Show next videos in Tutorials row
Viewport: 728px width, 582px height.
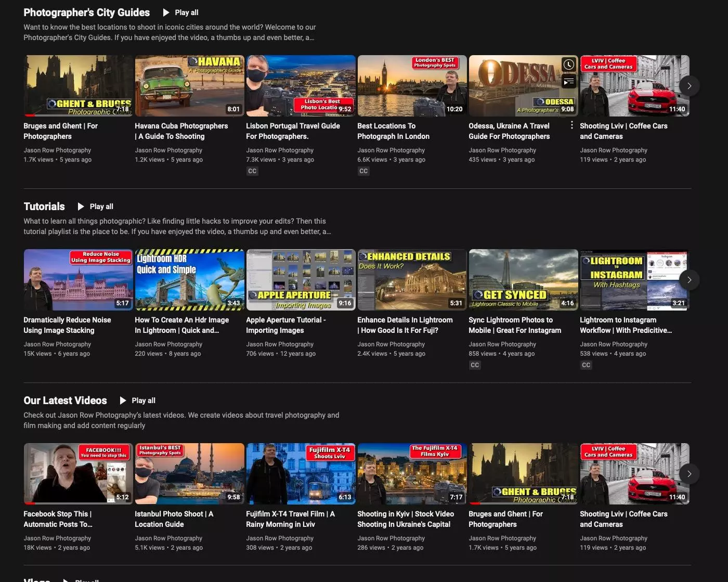pos(690,280)
